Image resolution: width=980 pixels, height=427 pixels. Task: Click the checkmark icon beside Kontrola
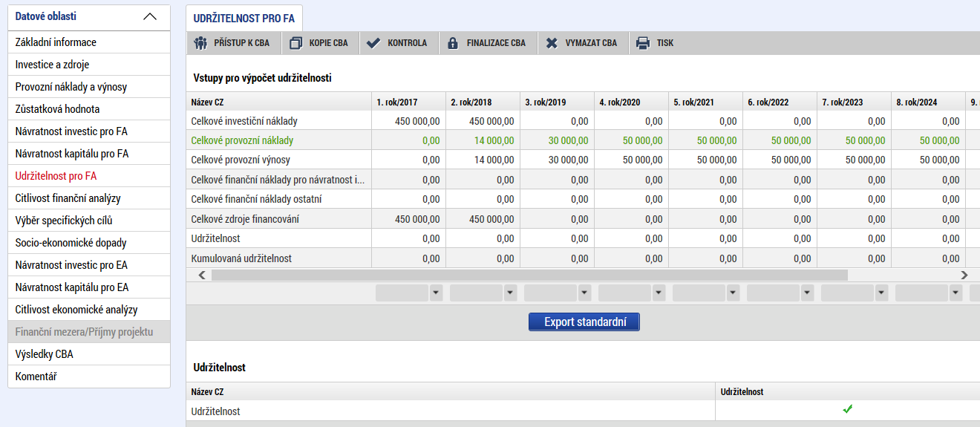pos(374,43)
